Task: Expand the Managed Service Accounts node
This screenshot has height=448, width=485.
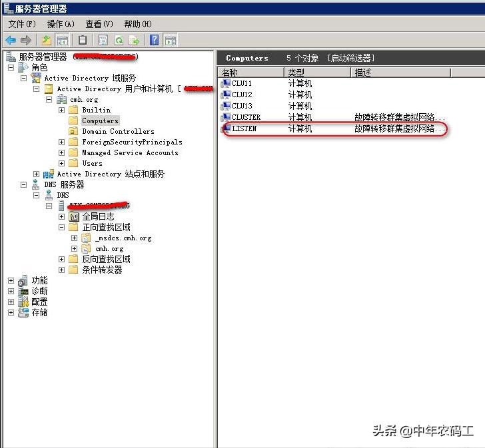Action: point(61,152)
